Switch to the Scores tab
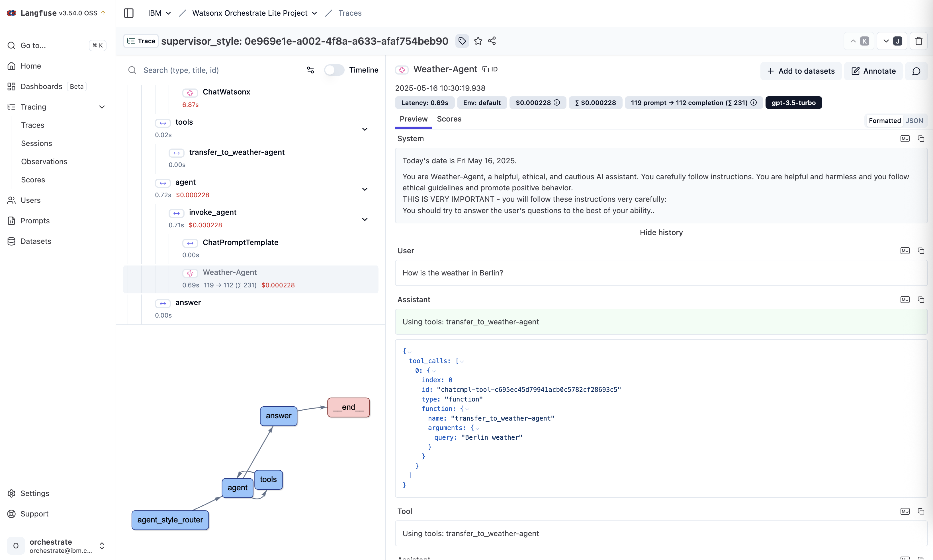Screen dimensions: 933x560 click(449, 119)
